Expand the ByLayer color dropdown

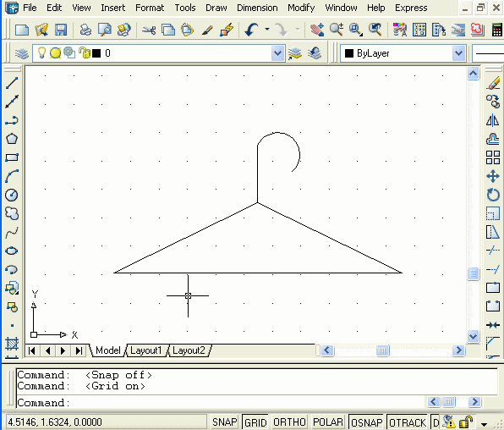[x=458, y=53]
